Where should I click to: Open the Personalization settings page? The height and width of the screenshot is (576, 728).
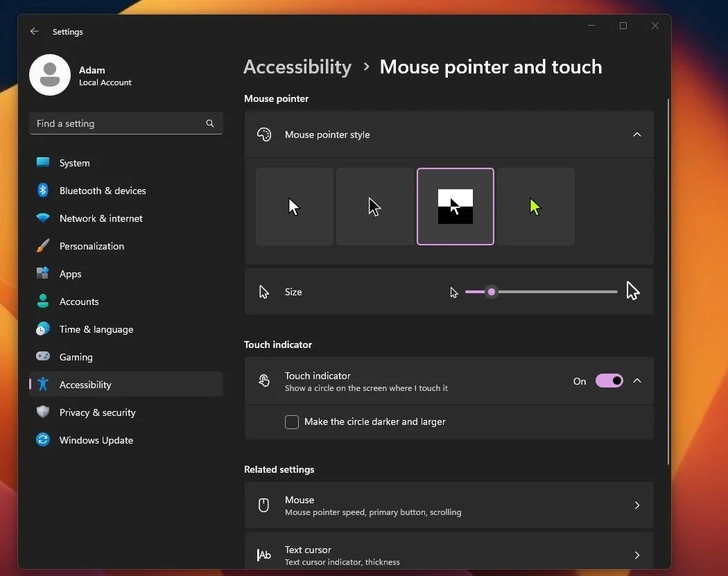tap(92, 246)
